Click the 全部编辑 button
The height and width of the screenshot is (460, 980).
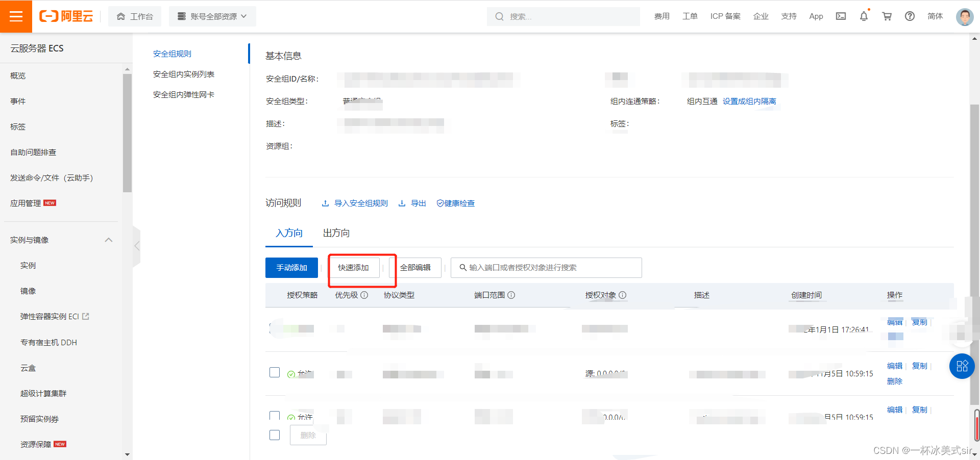pyautogui.click(x=415, y=268)
